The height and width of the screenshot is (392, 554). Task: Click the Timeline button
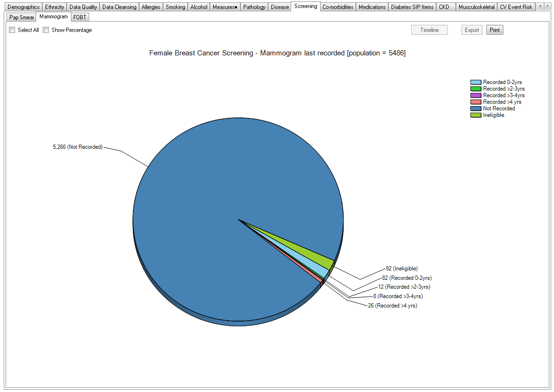[x=429, y=30]
